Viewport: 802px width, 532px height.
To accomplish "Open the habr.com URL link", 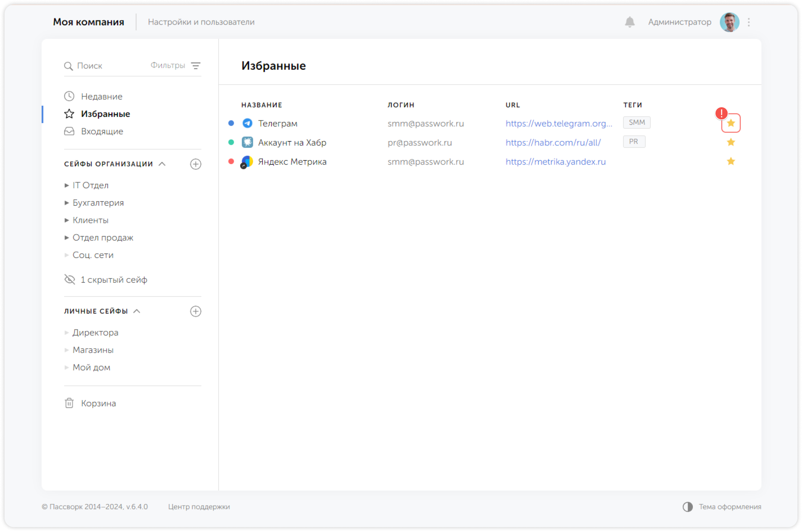I will pyautogui.click(x=553, y=143).
